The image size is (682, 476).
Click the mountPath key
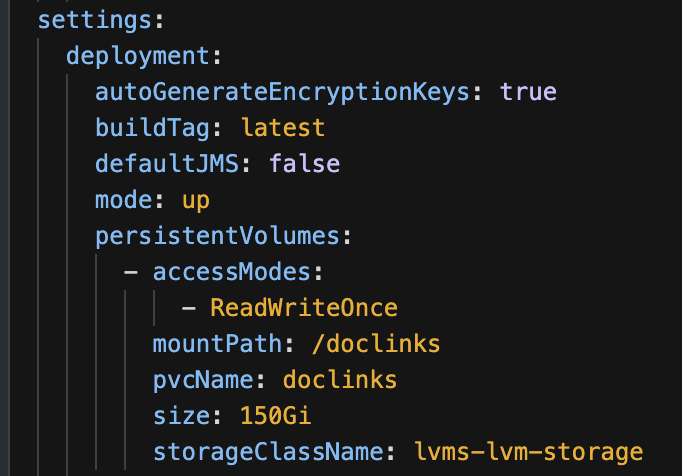[x=217, y=344]
